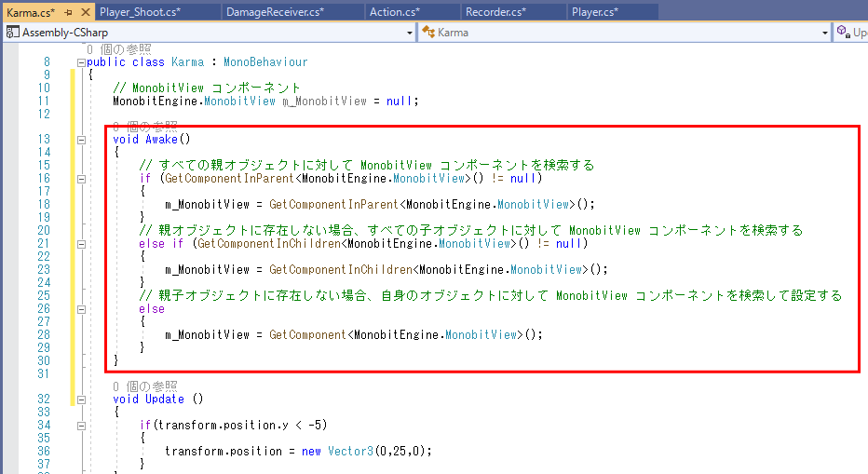The image size is (868, 474).
Task: Click the reference count above class Karma
Action: coord(119,50)
